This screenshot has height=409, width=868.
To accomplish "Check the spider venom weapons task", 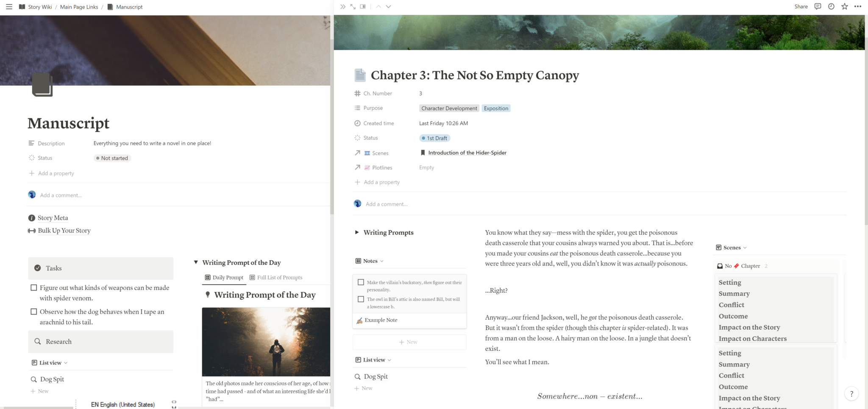I will point(34,287).
